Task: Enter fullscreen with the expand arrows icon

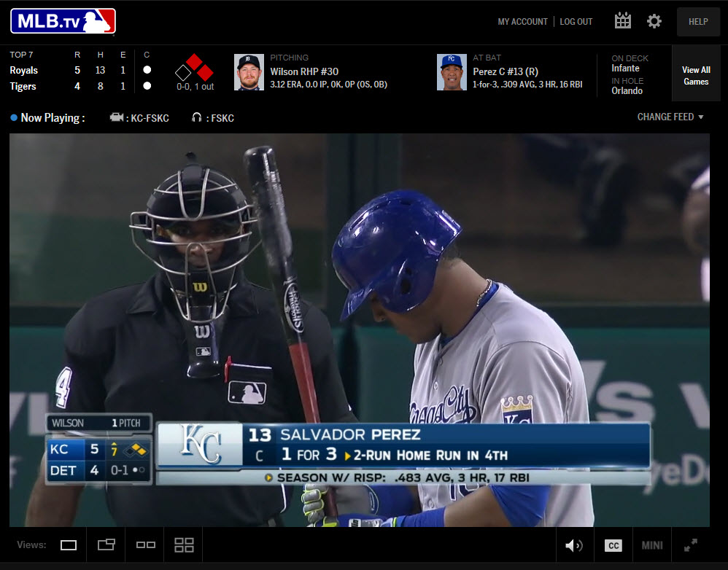Action: tap(690, 545)
